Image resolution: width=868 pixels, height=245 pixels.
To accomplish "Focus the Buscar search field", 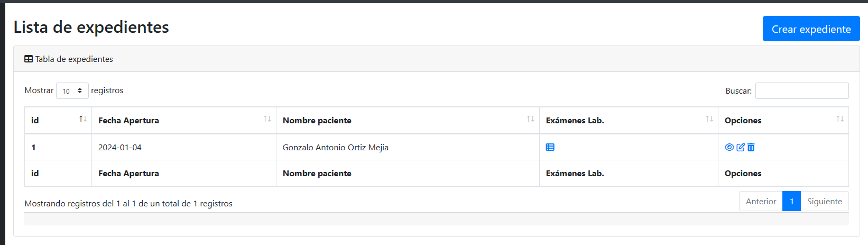I will click(802, 91).
